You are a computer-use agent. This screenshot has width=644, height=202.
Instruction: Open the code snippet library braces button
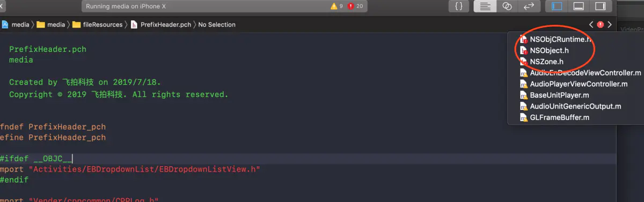click(x=459, y=6)
